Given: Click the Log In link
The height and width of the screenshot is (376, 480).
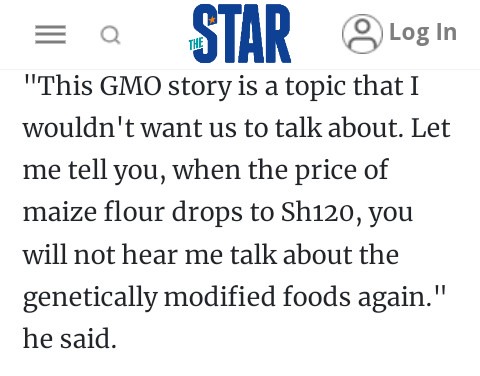Looking at the screenshot, I should click(x=423, y=33).
